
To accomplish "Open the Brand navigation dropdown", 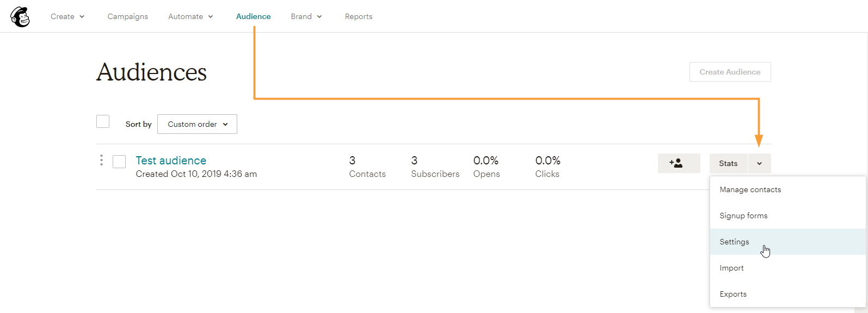I will click(x=306, y=16).
